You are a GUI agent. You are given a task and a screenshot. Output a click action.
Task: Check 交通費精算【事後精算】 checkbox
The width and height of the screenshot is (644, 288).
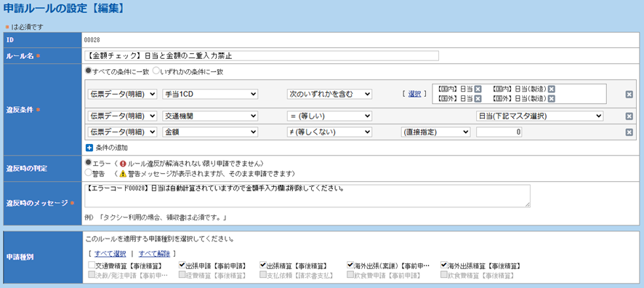pyautogui.click(x=92, y=265)
